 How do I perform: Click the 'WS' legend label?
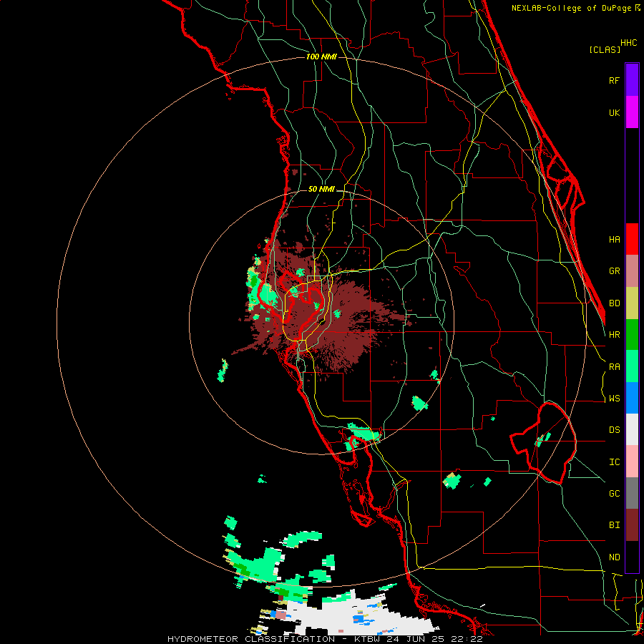pos(614,399)
